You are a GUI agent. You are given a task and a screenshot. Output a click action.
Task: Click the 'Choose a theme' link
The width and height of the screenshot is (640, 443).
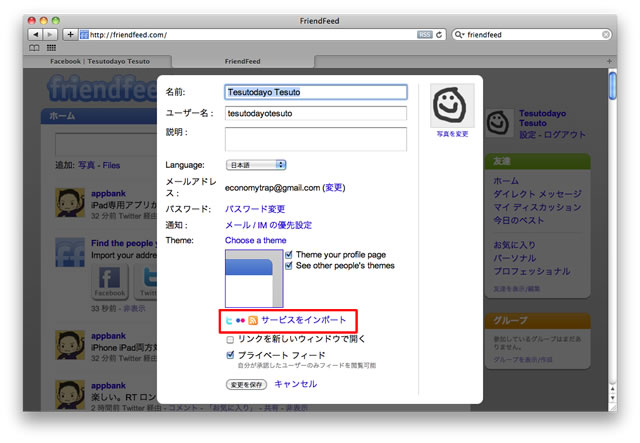[x=256, y=240]
